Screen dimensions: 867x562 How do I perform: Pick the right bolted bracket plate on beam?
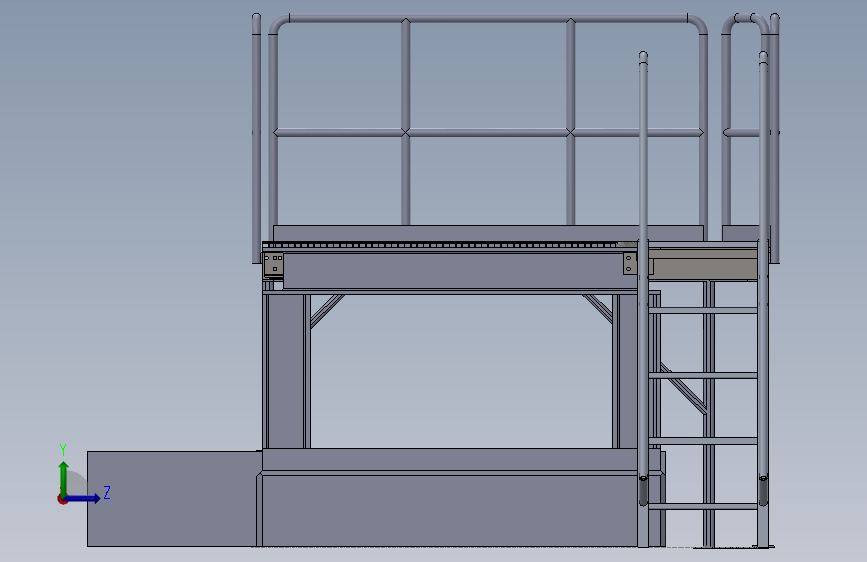(630, 264)
